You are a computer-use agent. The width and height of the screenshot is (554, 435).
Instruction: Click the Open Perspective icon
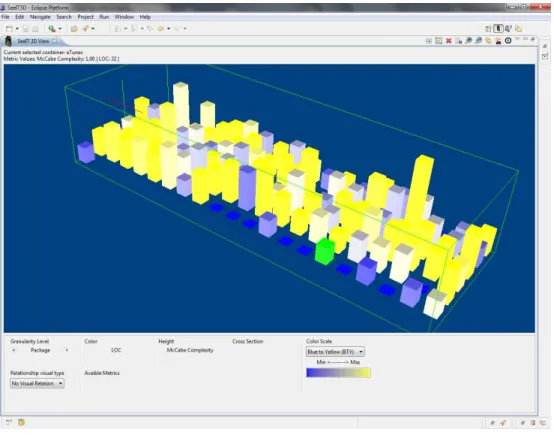(x=489, y=29)
